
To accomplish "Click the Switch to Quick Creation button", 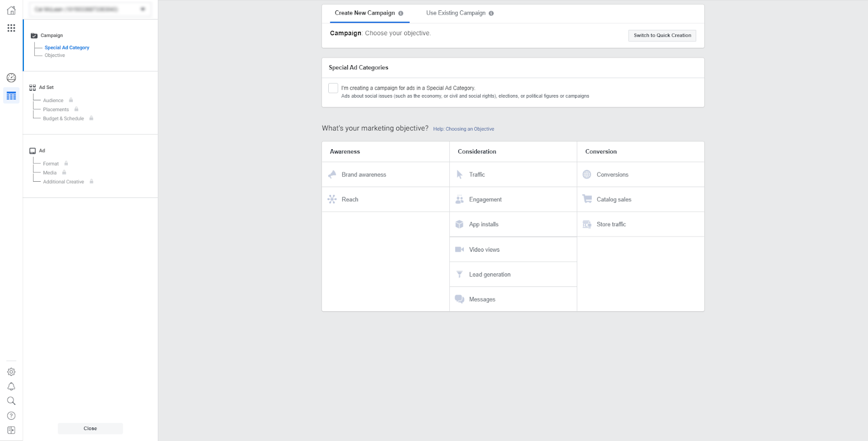I will [662, 36].
